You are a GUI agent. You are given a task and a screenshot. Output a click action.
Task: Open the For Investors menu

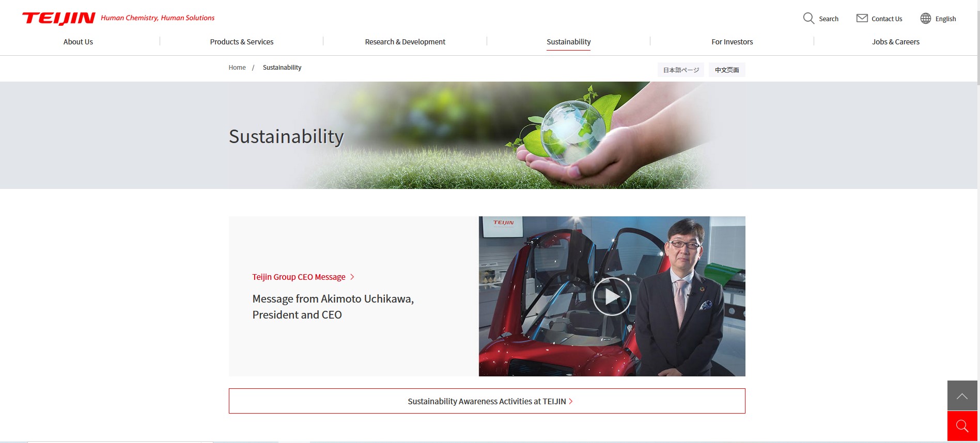pos(732,42)
